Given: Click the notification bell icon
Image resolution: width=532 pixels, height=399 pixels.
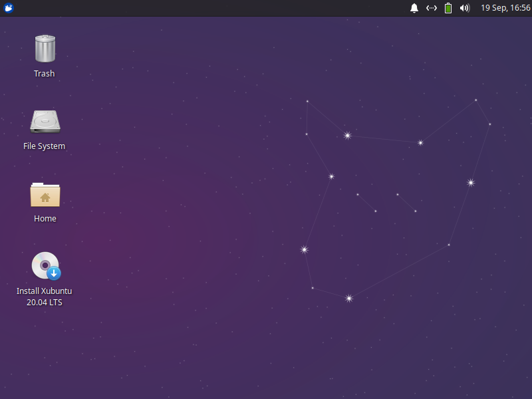Looking at the screenshot, I should click(x=414, y=8).
